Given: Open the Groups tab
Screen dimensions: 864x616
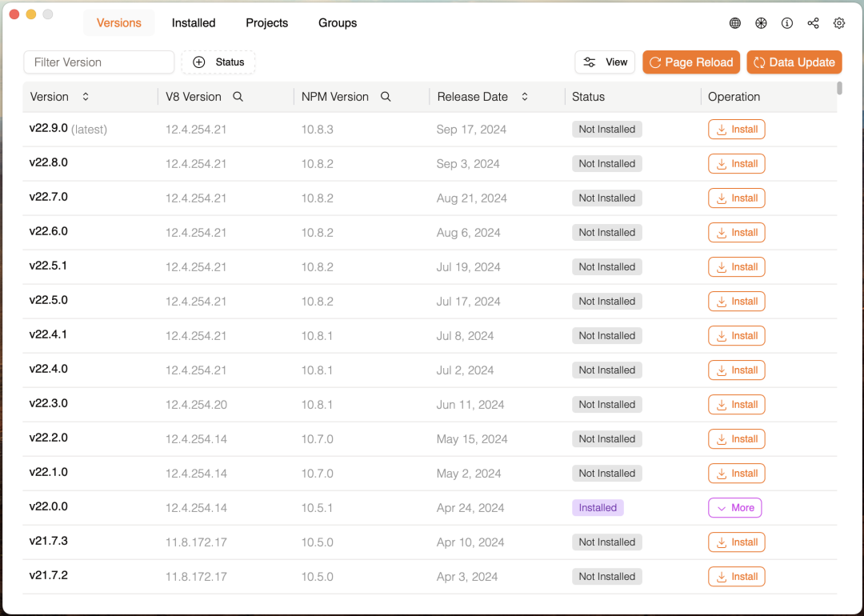Looking at the screenshot, I should coord(338,23).
